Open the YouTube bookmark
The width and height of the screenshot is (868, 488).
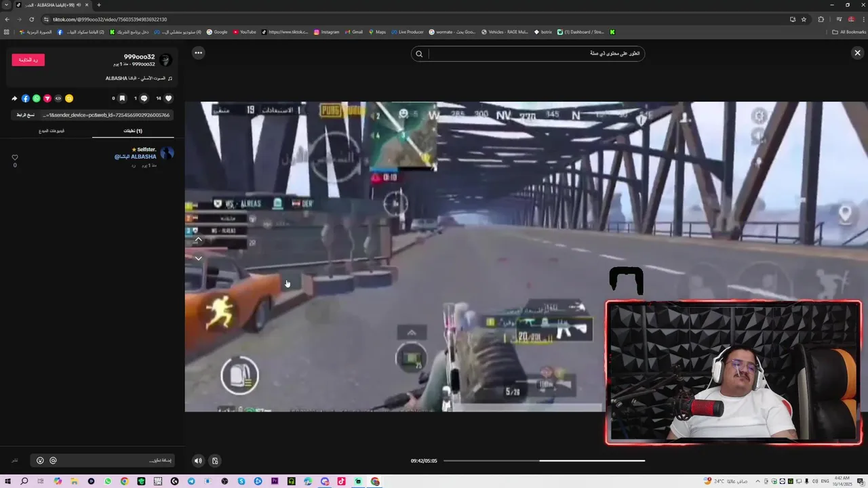(x=245, y=32)
